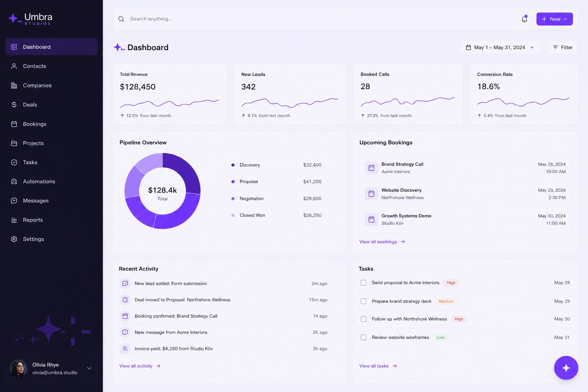Open Reports from the sidebar

[x=51, y=220]
